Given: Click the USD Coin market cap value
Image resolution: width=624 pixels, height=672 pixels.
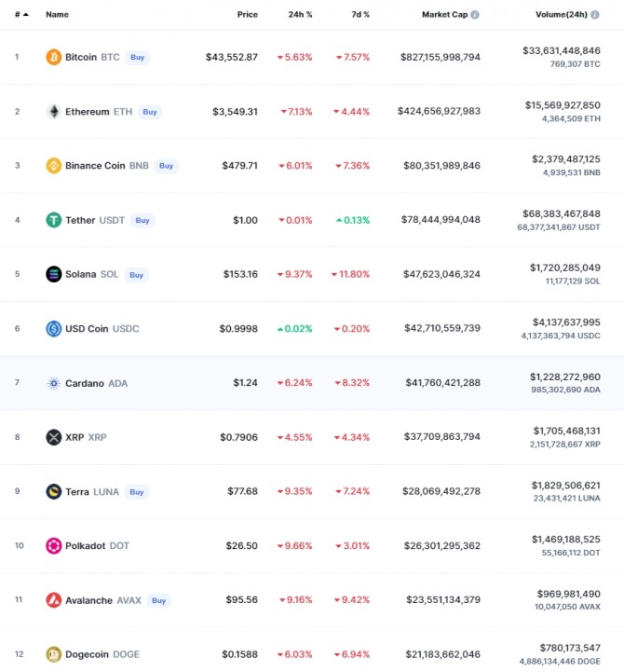Looking at the screenshot, I should 442,328.
